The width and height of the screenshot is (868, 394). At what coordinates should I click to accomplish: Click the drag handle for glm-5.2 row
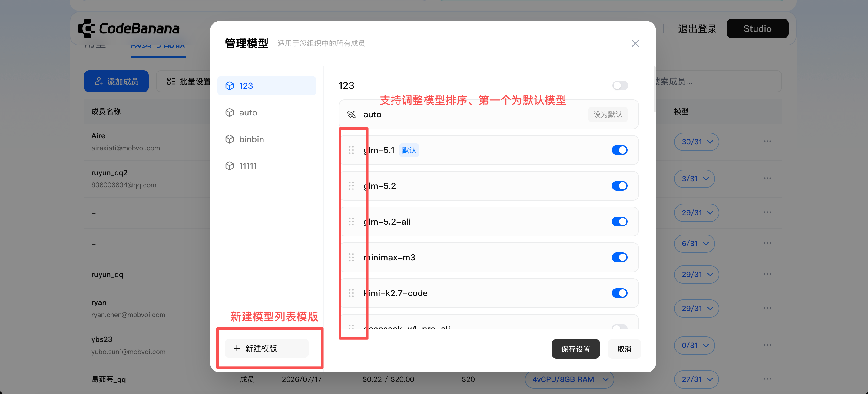pyautogui.click(x=351, y=186)
